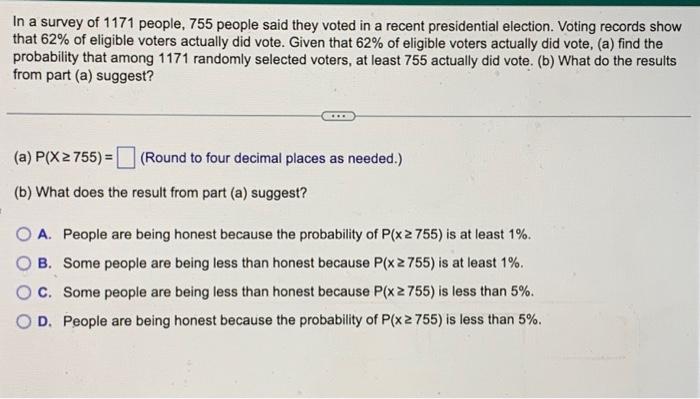Click the 'Round to four decimal places' hint
Viewport: 700px width, 399px height.
(271, 158)
